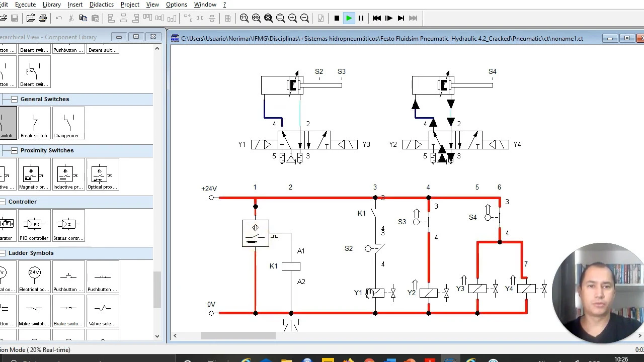Choose the Valve solenoid ladder symbol

[x=103, y=311]
